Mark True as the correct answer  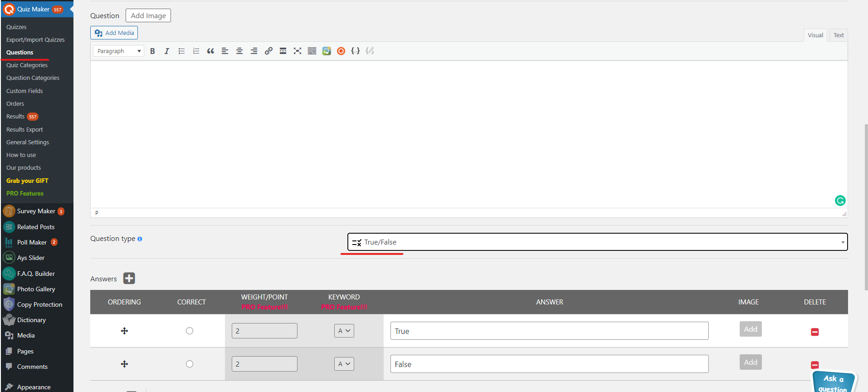tap(190, 331)
